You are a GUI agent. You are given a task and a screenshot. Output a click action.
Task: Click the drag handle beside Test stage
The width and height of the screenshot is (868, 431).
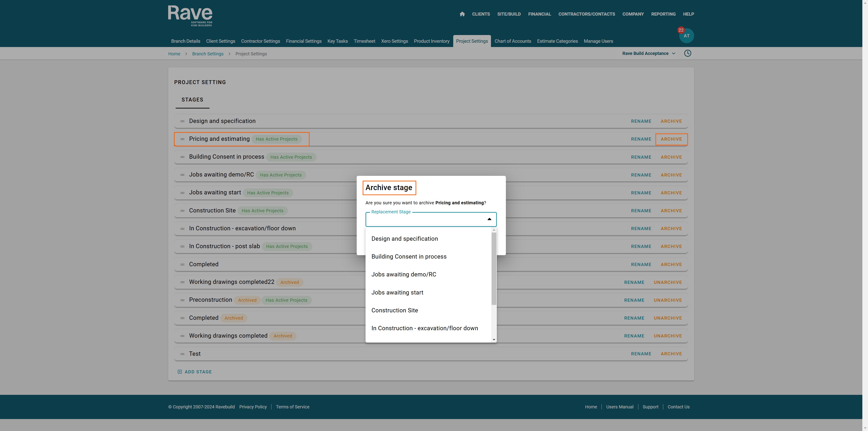(x=182, y=354)
